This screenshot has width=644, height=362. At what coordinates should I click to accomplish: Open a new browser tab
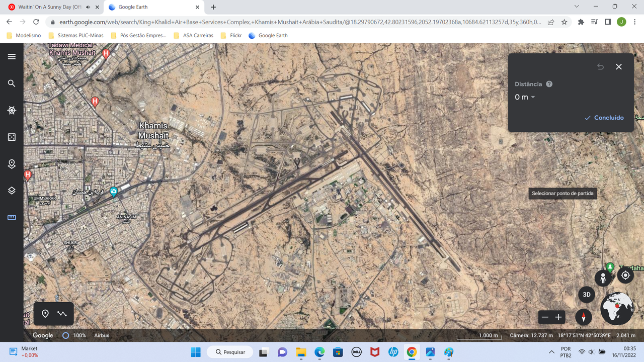pos(213,7)
